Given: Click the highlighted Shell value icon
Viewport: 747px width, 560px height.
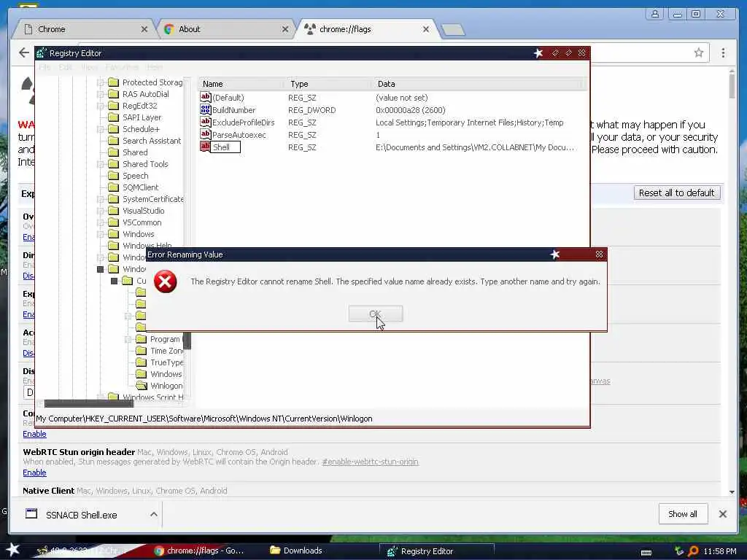Looking at the screenshot, I should click(205, 147).
